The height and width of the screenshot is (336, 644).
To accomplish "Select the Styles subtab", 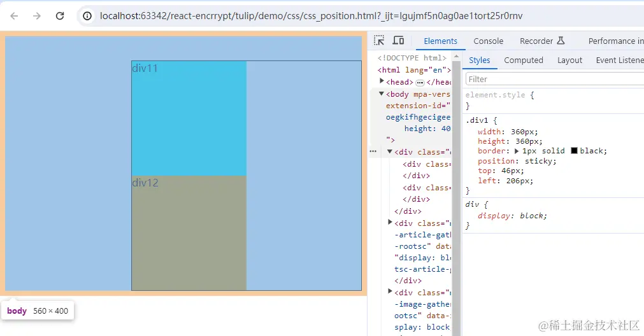I will click(479, 60).
